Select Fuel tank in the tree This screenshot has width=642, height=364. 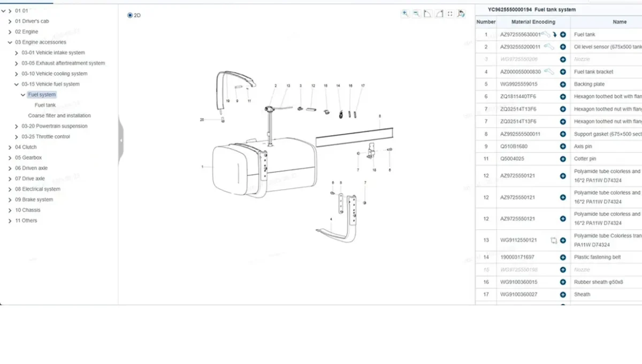point(45,105)
